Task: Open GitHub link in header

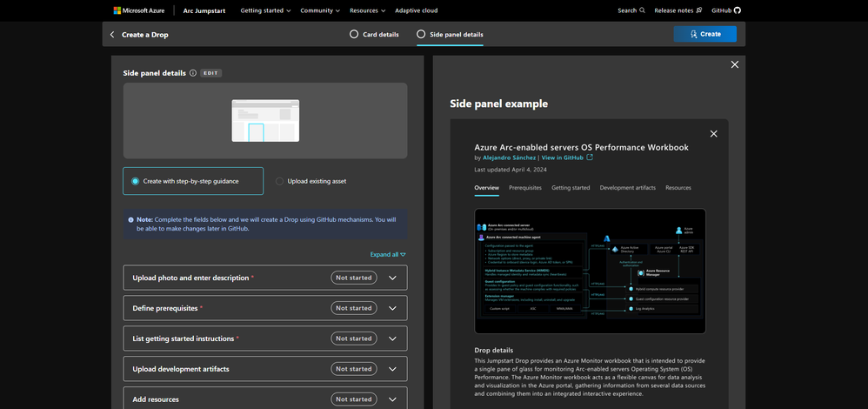Action: point(725,10)
